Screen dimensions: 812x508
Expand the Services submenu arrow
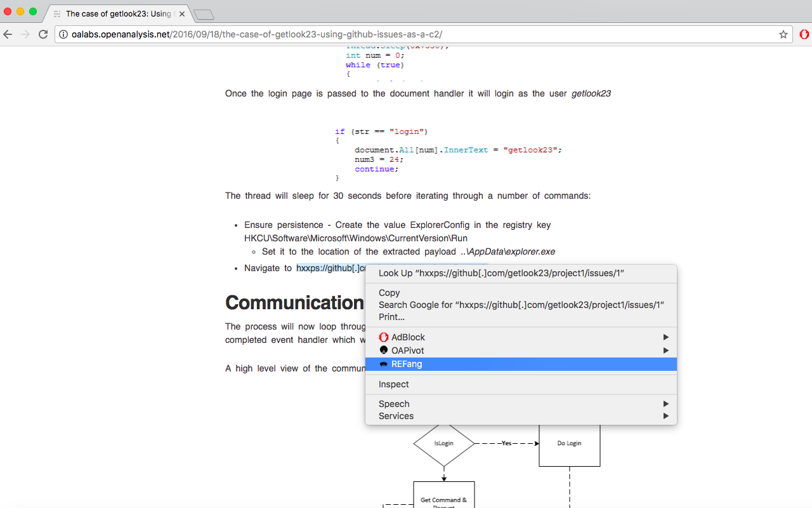(666, 416)
